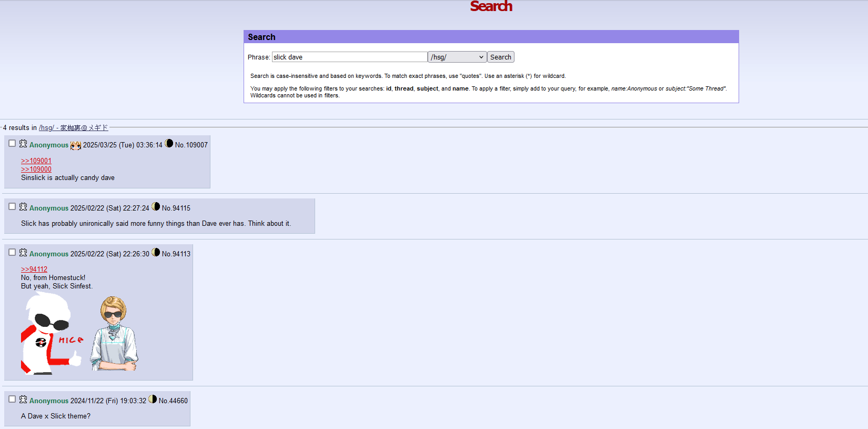Click the text 'A Dave x Slick theme?'
This screenshot has width=868, height=429.
[56, 416]
